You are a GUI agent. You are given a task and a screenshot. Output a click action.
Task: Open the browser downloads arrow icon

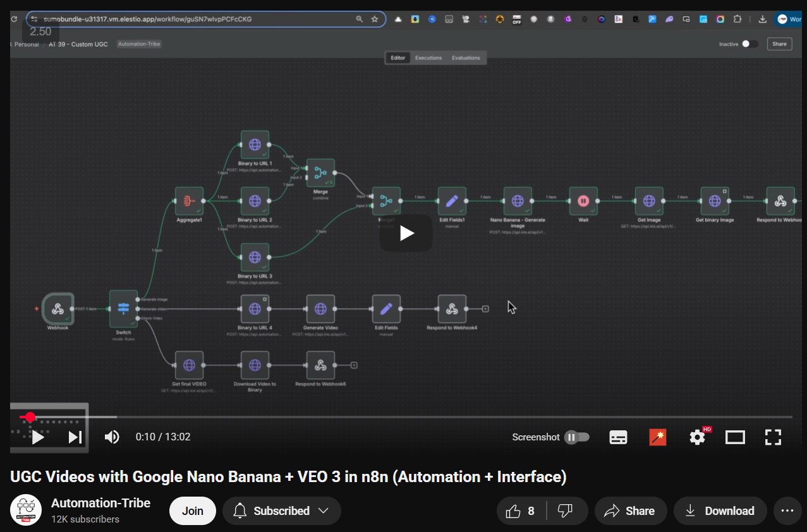(x=763, y=19)
